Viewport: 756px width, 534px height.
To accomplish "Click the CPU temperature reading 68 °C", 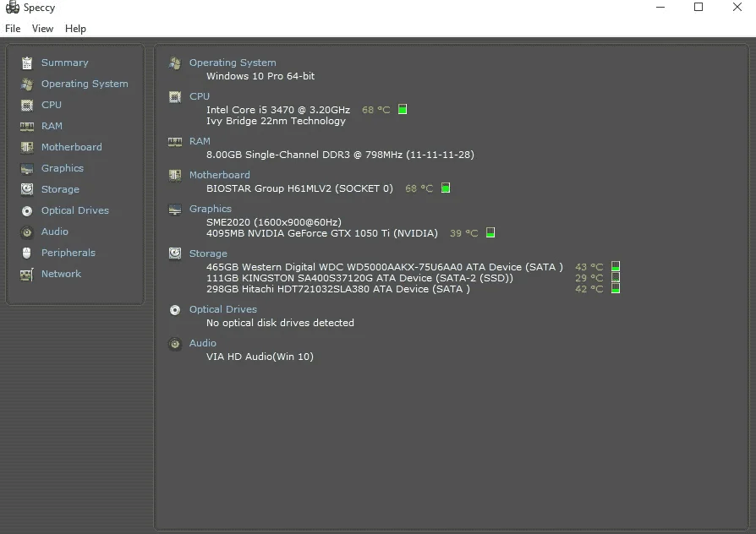I will (x=376, y=110).
